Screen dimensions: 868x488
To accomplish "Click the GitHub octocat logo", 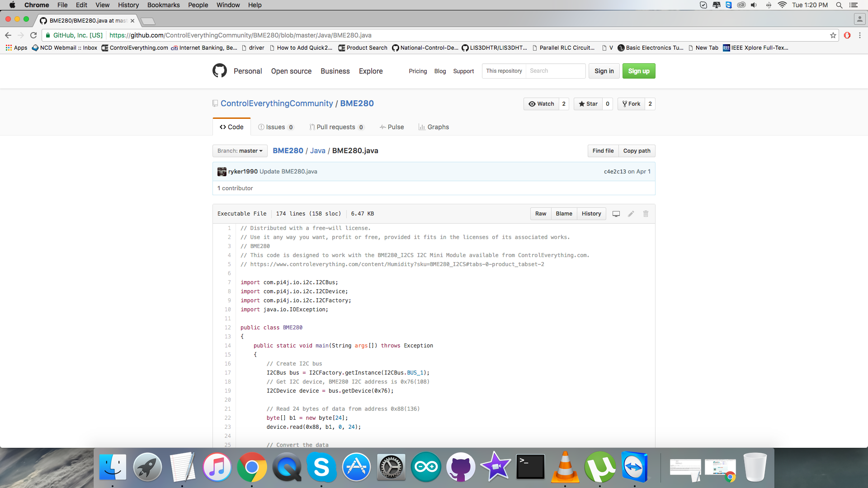I will point(220,70).
